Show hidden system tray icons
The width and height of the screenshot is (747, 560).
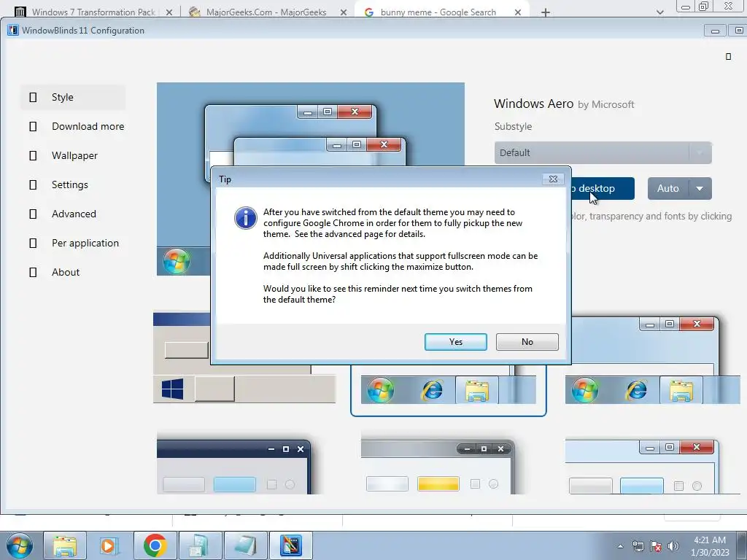pyautogui.click(x=620, y=546)
